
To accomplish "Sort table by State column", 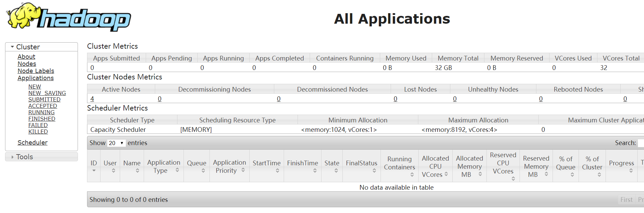I will click(x=332, y=166).
